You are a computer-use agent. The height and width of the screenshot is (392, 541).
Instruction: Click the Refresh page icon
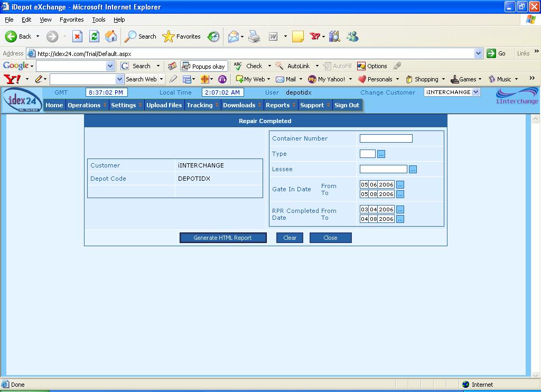[x=94, y=36]
